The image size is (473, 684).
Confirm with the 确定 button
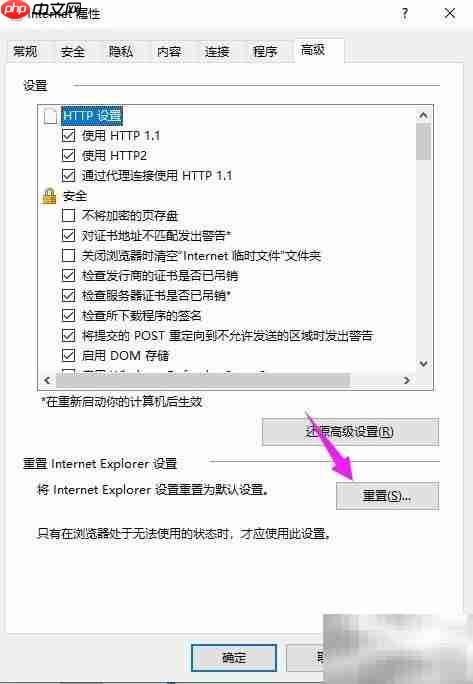click(234, 657)
